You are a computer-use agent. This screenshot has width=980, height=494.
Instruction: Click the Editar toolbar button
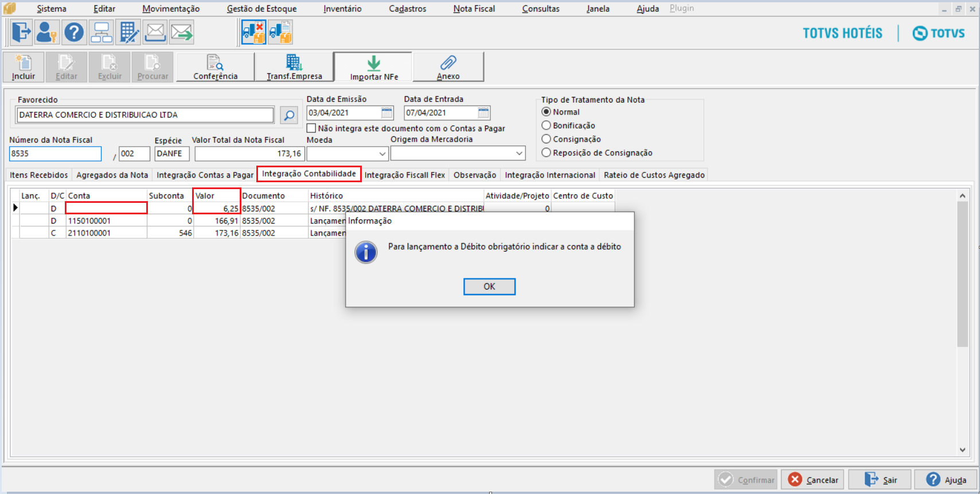click(x=67, y=67)
